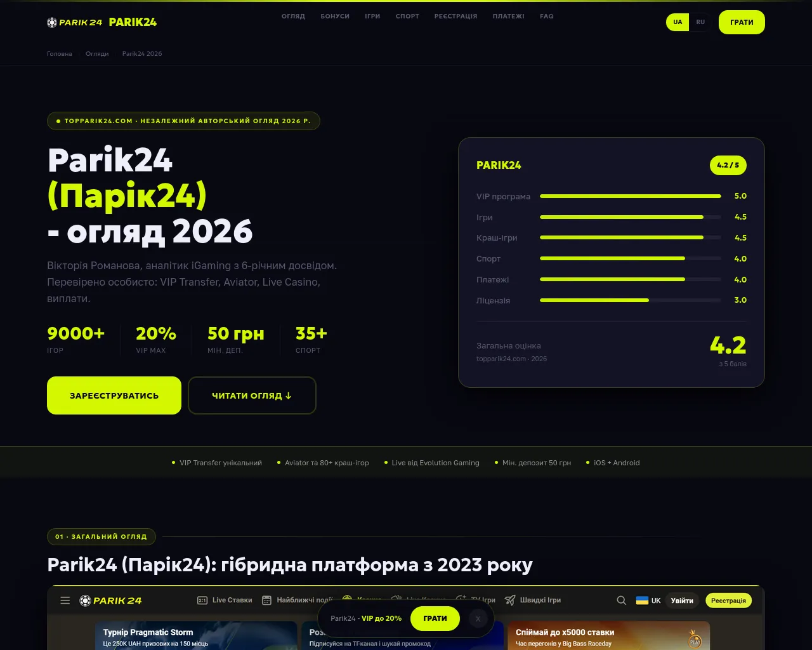Click the Читати огляд button
812x650 pixels.
pos(252,395)
